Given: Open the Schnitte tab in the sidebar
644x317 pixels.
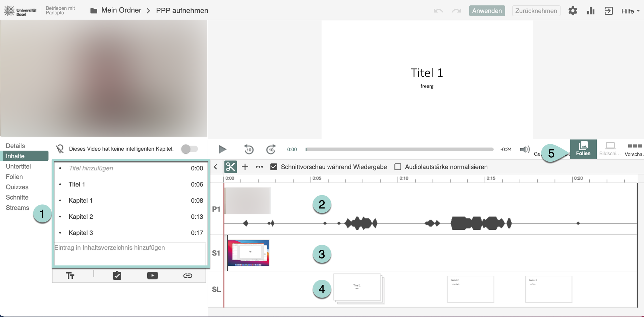Looking at the screenshot, I should (17, 197).
